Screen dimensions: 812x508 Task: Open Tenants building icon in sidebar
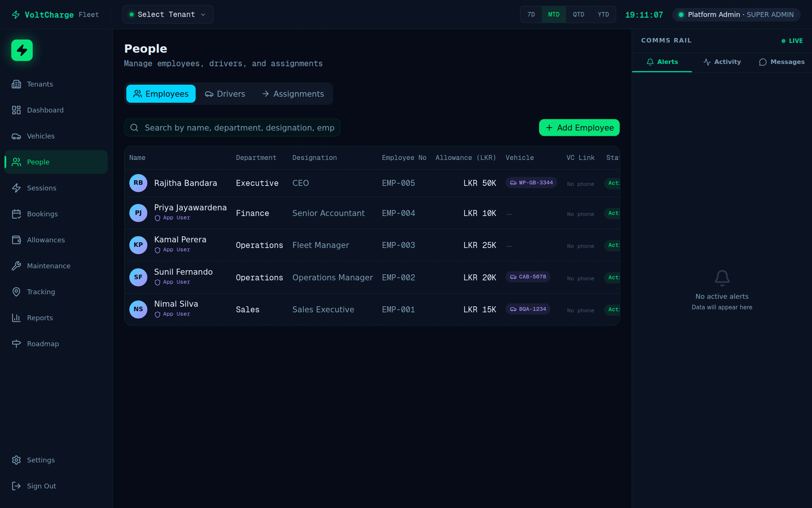pyautogui.click(x=16, y=84)
